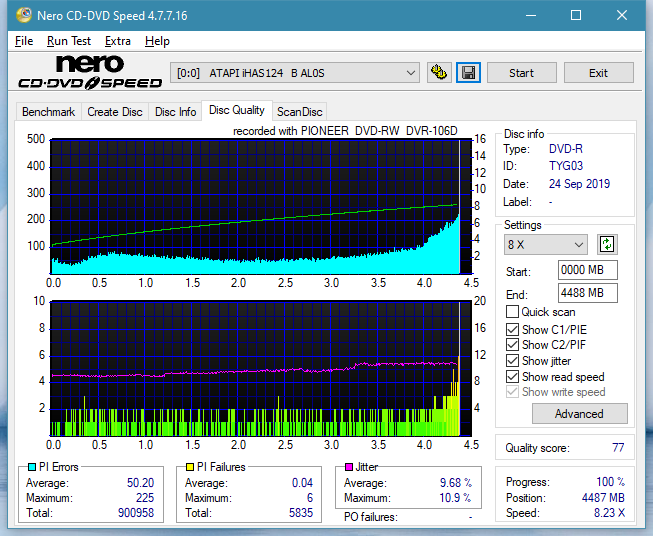Switch to the Benchmark tab
The width and height of the screenshot is (653, 536).
pyautogui.click(x=48, y=112)
